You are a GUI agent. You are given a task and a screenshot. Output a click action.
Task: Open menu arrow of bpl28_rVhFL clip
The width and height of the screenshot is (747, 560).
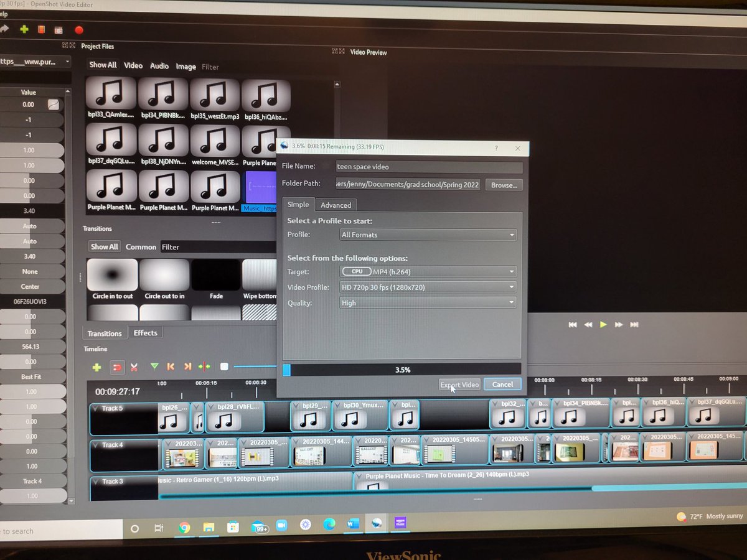click(212, 407)
